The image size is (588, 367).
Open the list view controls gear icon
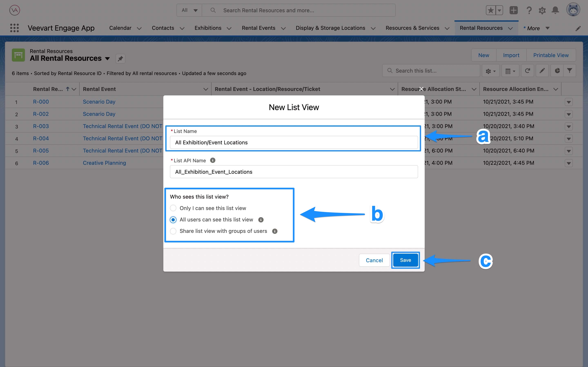[490, 71]
